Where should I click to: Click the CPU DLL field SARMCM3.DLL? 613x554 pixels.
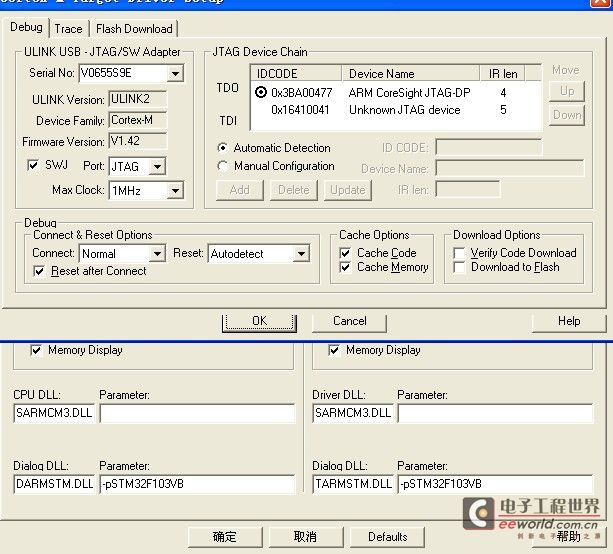(54, 413)
